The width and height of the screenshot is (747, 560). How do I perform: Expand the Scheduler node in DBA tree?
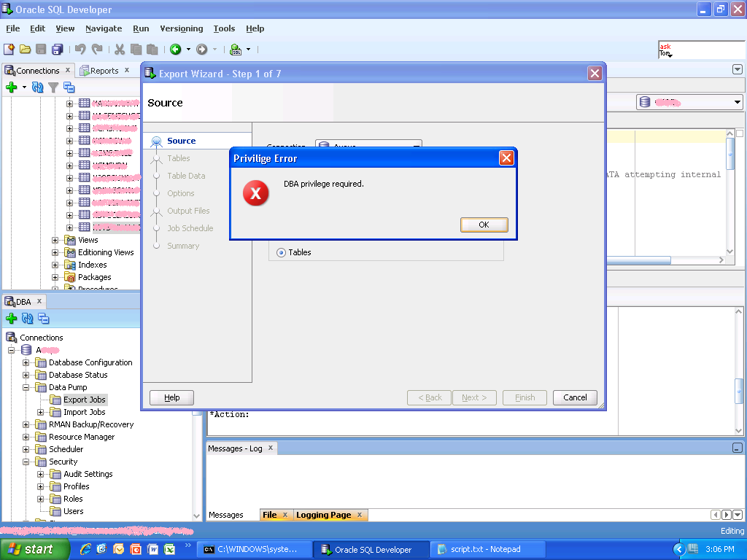26,449
